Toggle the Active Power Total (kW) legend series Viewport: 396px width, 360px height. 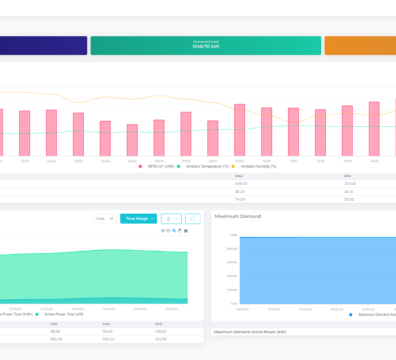click(x=60, y=314)
